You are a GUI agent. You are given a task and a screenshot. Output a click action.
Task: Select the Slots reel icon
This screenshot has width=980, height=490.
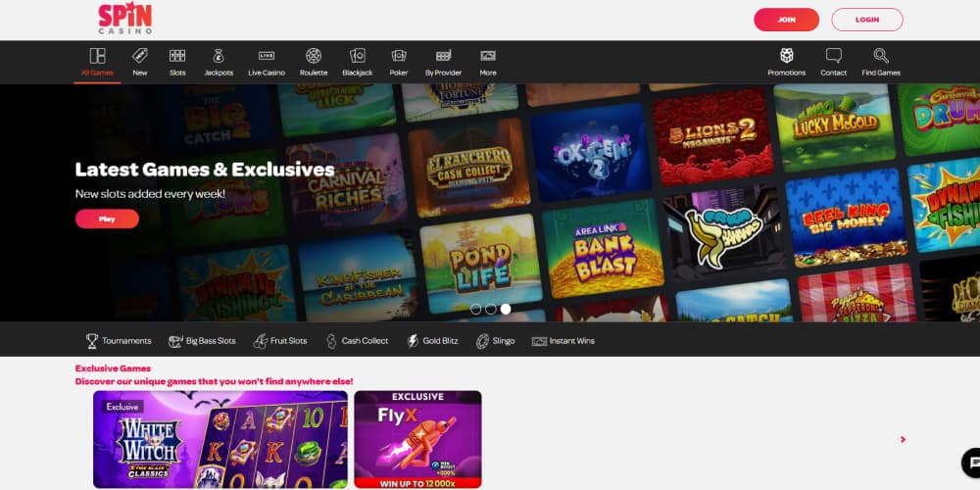pyautogui.click(x=177, y=56)
